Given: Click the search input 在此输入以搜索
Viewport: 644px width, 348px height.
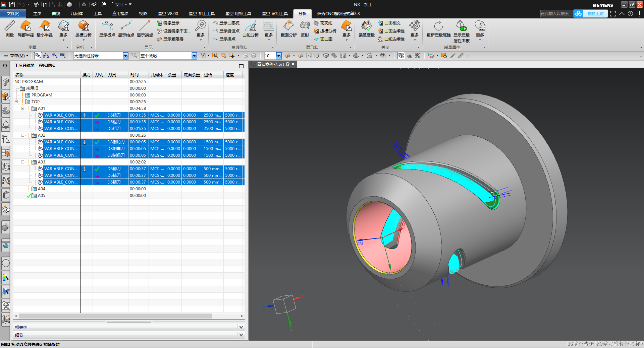Looking at the screenshot, I should (x=556, y=14).
